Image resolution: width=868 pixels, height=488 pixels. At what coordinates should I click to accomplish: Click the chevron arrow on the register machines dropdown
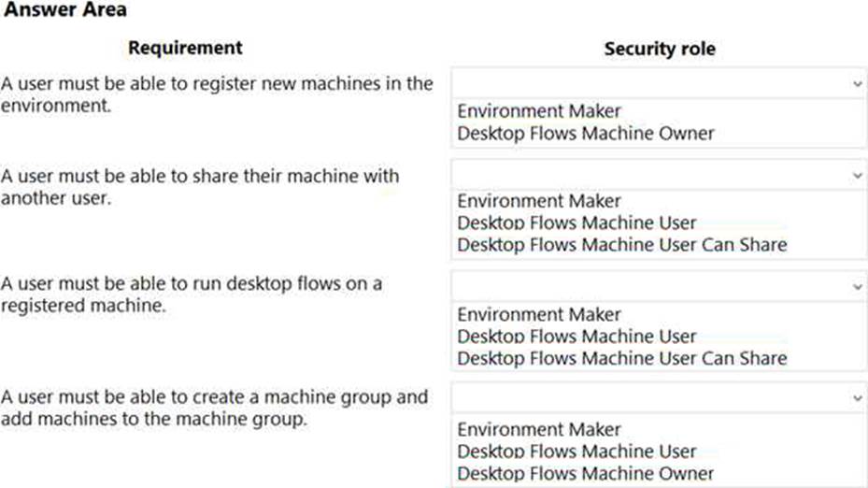(x=857, y=83)
